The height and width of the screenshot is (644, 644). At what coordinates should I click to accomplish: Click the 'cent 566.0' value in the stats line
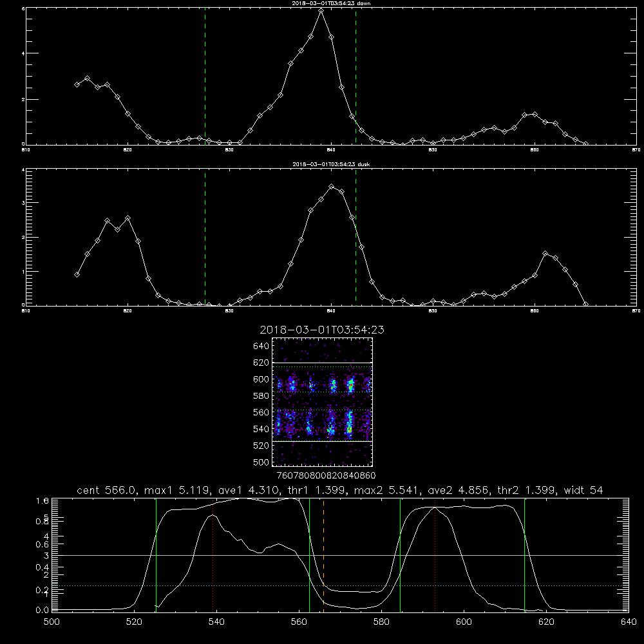point(107,490)
